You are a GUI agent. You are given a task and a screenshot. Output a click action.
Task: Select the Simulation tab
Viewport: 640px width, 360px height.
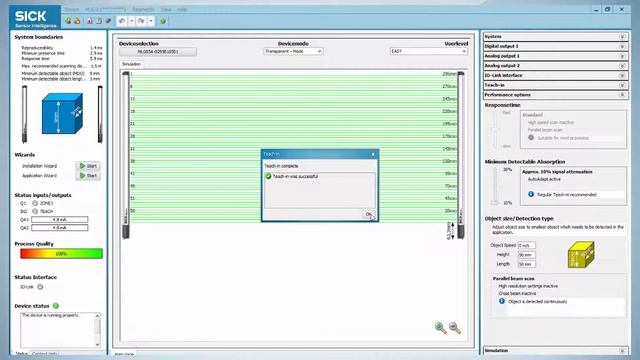(131, 64)
